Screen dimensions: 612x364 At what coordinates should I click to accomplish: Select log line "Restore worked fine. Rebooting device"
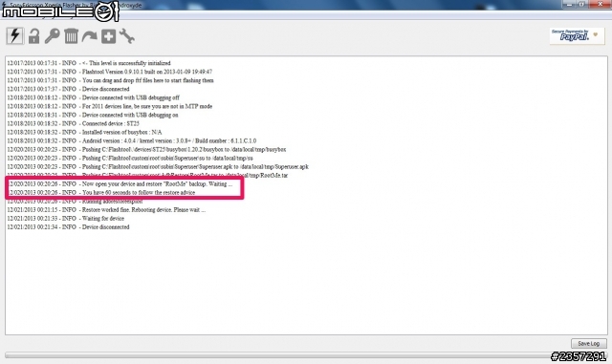(106, 209)
